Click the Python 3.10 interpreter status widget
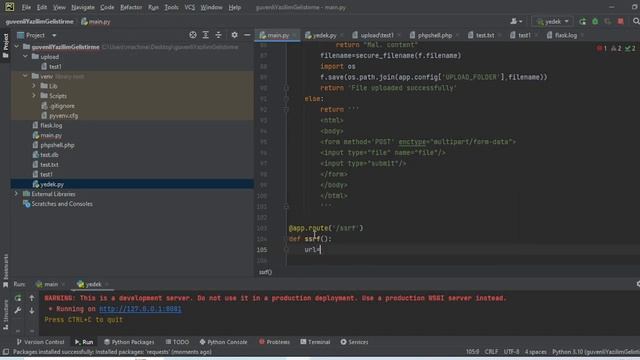 point(596,352)
